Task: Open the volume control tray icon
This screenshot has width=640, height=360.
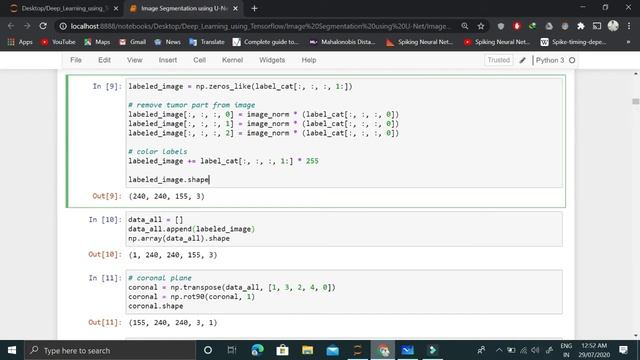Action: pos(536,350)
